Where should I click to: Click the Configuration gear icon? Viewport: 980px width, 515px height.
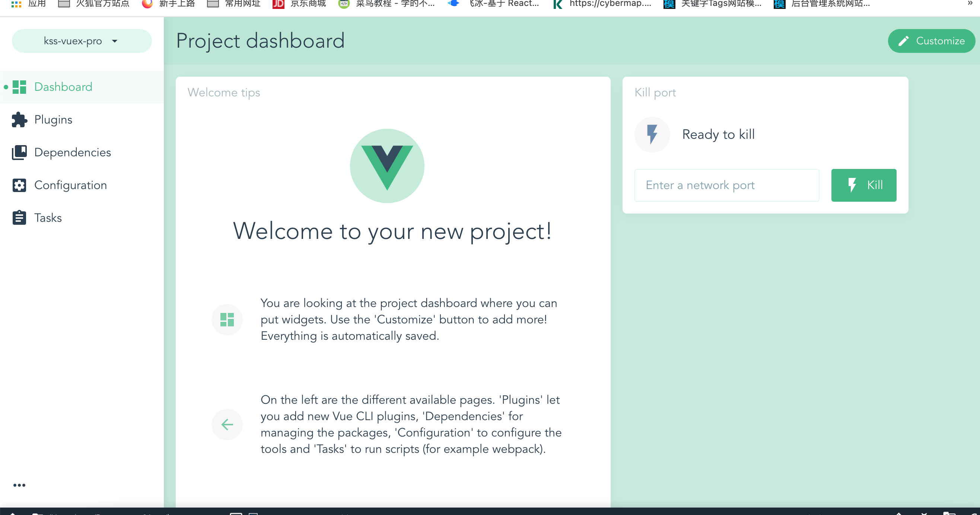tap(19, 185)
